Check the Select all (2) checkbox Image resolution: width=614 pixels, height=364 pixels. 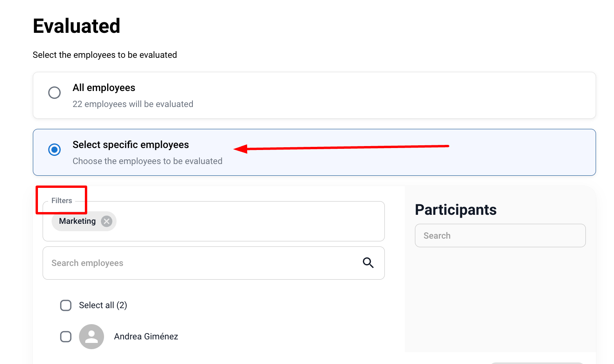[66, 305]
